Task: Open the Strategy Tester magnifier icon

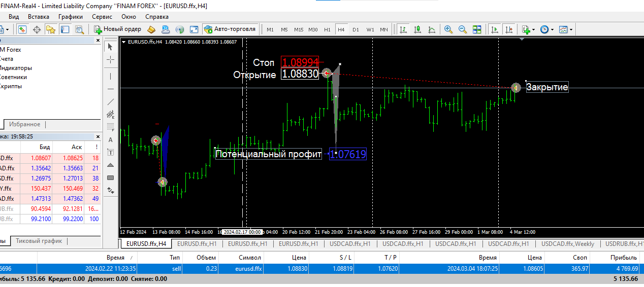Action: coord(79,29)
